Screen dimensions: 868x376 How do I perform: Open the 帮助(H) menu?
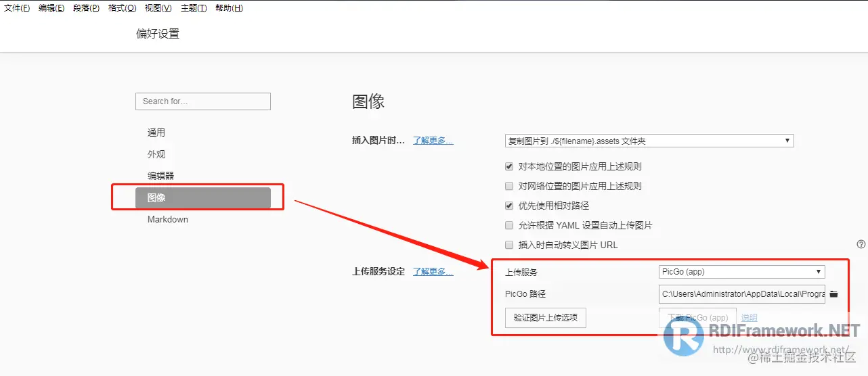pos(229,8)
